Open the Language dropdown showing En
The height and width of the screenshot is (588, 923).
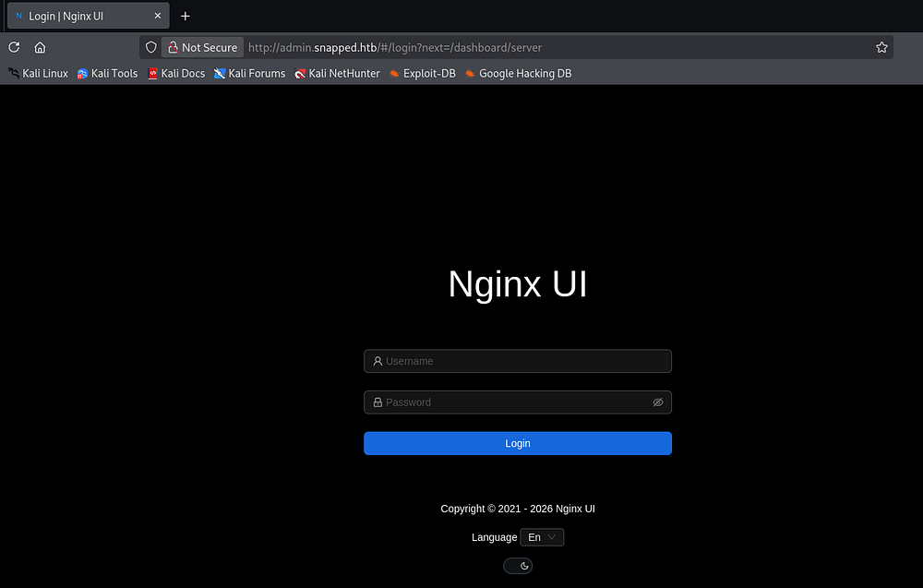point(542,537)
